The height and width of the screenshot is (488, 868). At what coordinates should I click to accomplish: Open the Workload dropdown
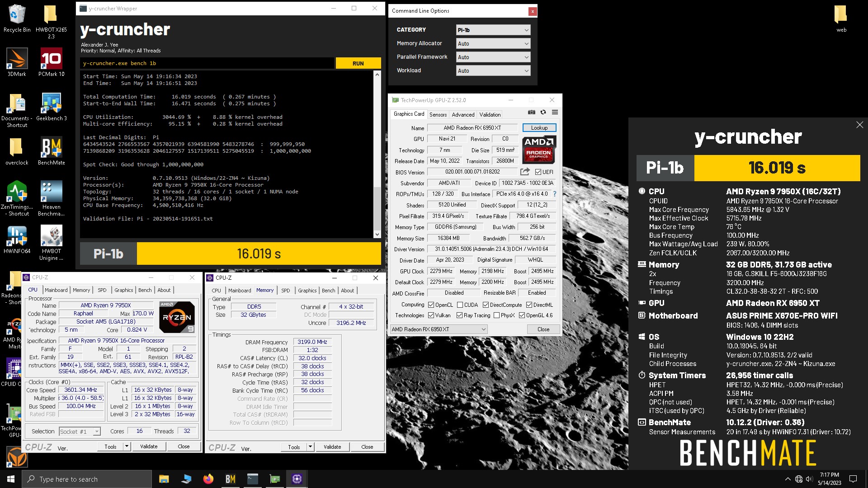tap(493, 70)
